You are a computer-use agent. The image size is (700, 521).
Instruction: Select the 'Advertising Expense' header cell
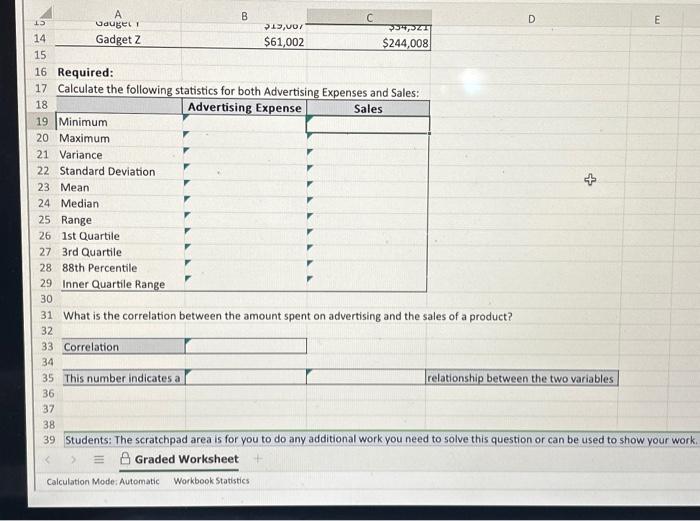[x=245, y=107]
